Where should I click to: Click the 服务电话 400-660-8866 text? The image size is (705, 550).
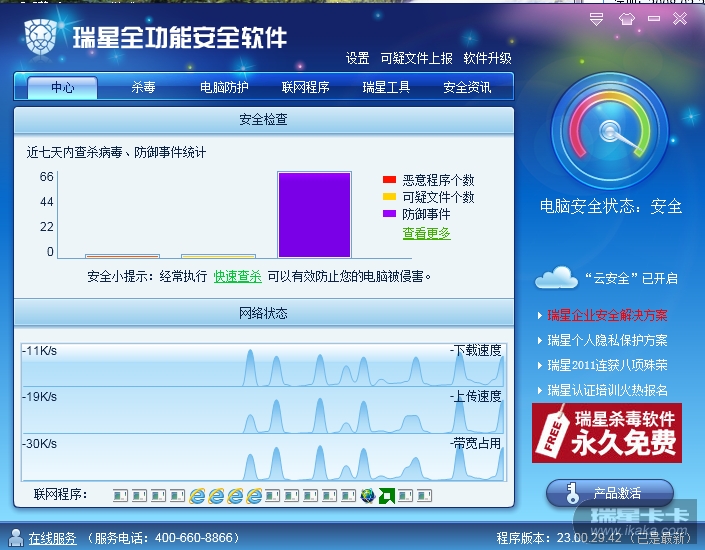(164, 538)
